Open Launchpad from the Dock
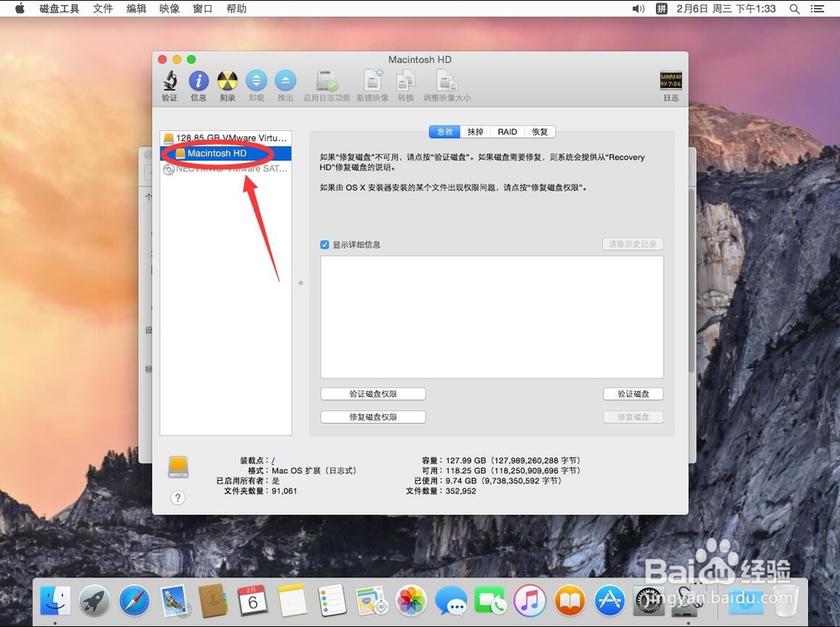Viewport: 840px width, 627px height. pyautogui.click(x=94, y=600)
